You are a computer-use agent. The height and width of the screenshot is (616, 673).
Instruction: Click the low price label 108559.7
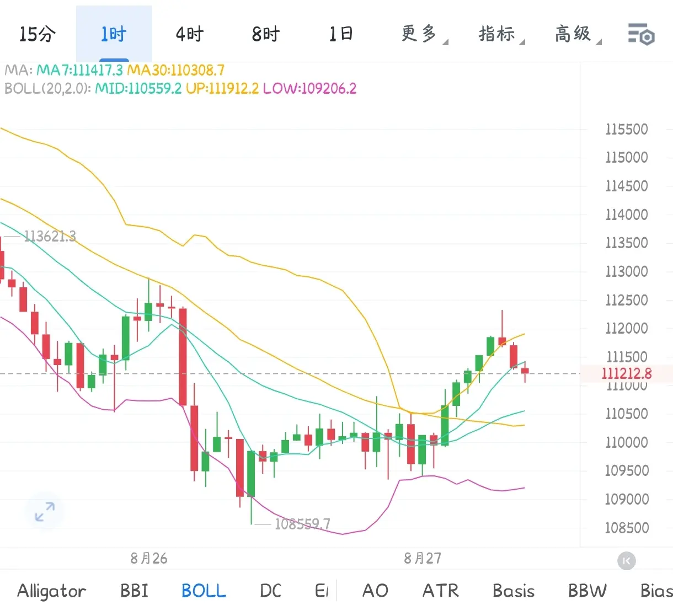click(x=302, y=524)
